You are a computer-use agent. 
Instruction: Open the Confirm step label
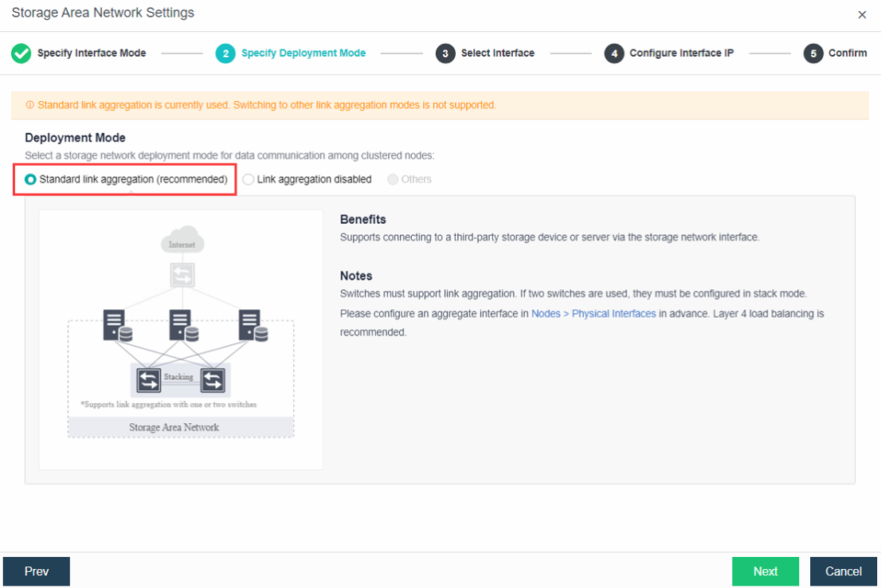(847, 53)
